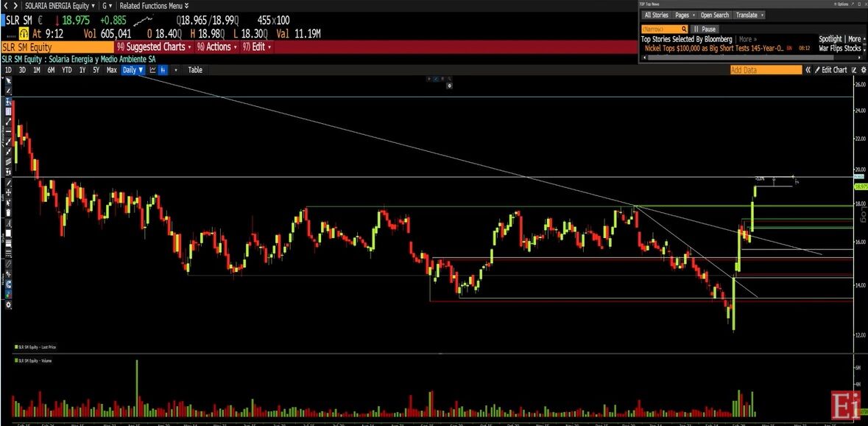Screen dimensions: 868x426
Task: Select the 1Y range
Action: pos(82,70)
